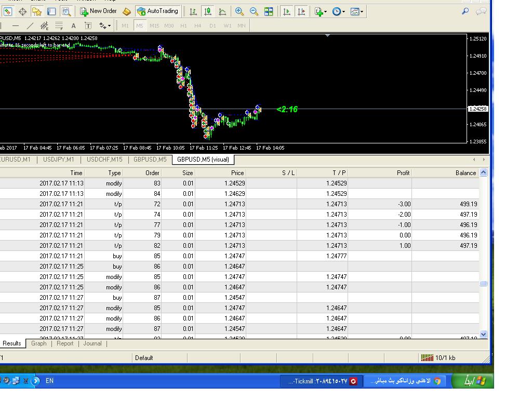The image size is (532, 399).
Task: Click the chart shift triangle marker
Action: pyautogui.click(x=327, y=35)
